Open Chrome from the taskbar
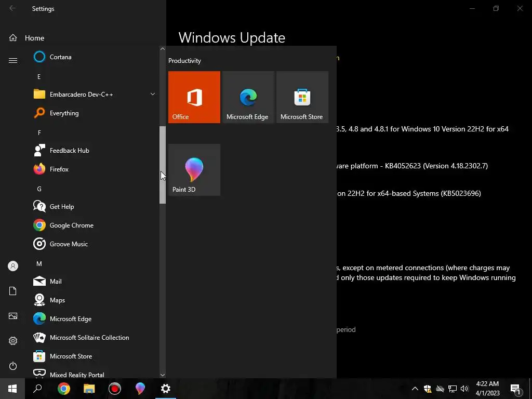The width and height of the screenshot is (532, 399). click(x=64, y=389)
